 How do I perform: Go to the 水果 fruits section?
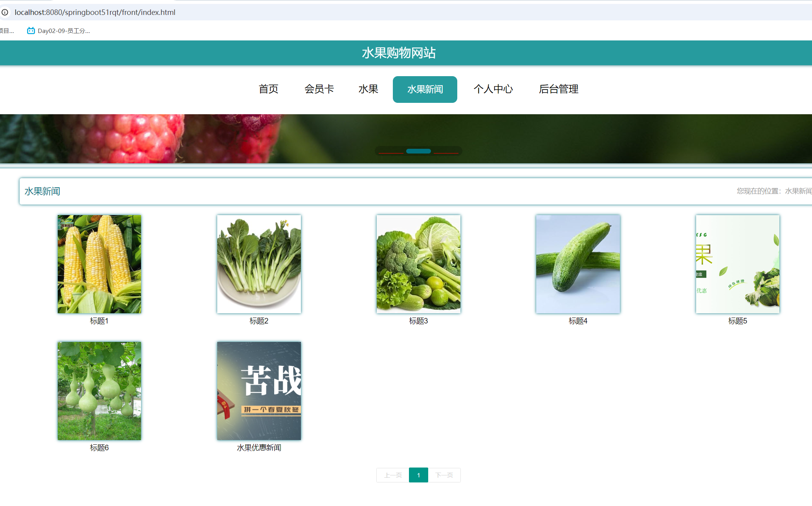[368, 89]
